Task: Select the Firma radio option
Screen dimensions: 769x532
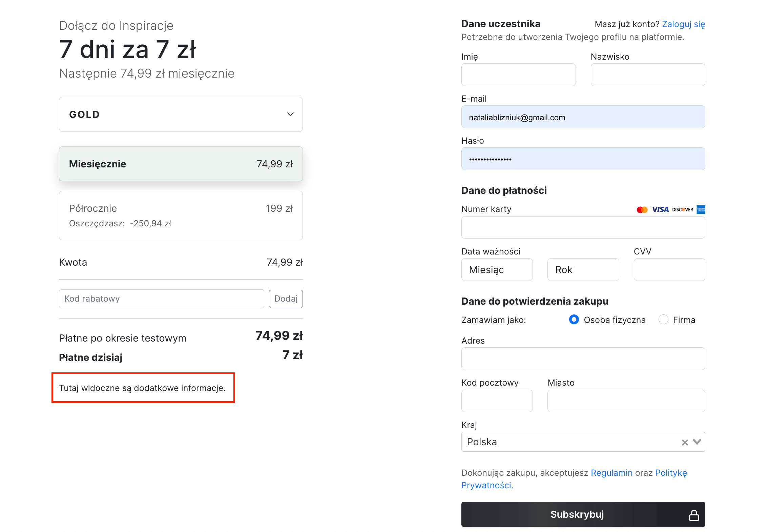Action: [x=663, y=320]
